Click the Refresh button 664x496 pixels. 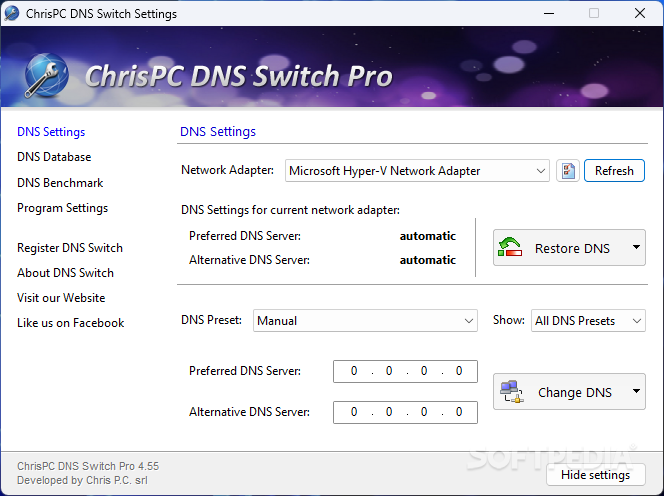pyautogui.click(x=614, y=171)
